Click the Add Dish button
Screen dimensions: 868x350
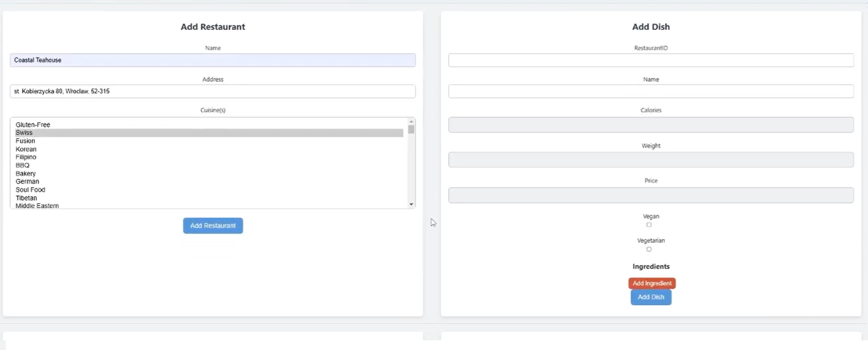click(x=651, y=297)
